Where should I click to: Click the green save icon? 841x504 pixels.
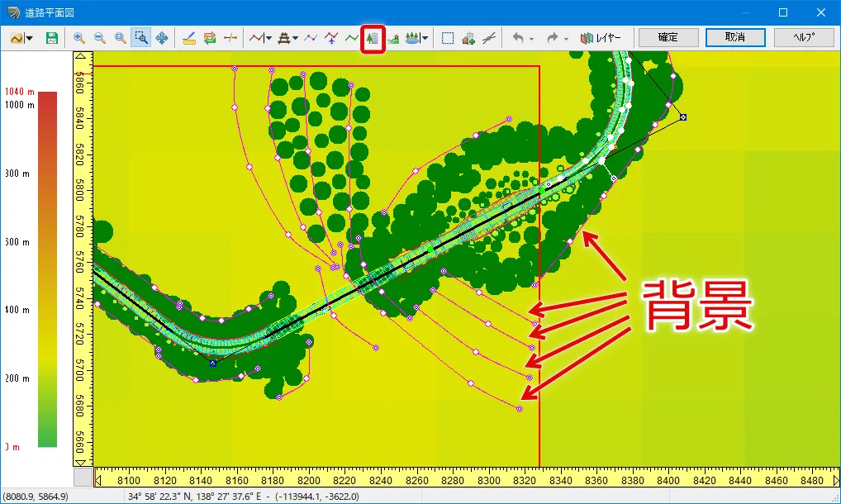point(52,38)
